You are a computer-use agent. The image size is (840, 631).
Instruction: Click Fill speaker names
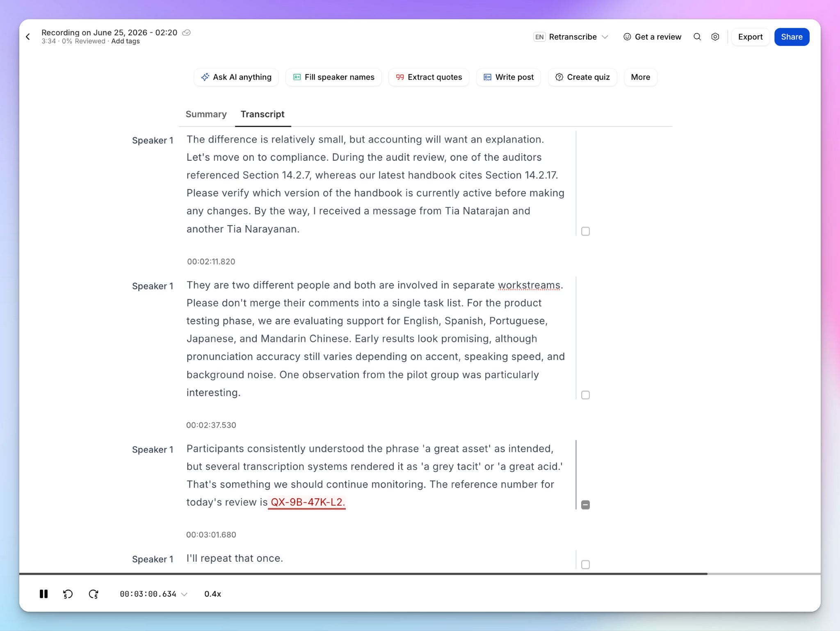tap(333, 77)
